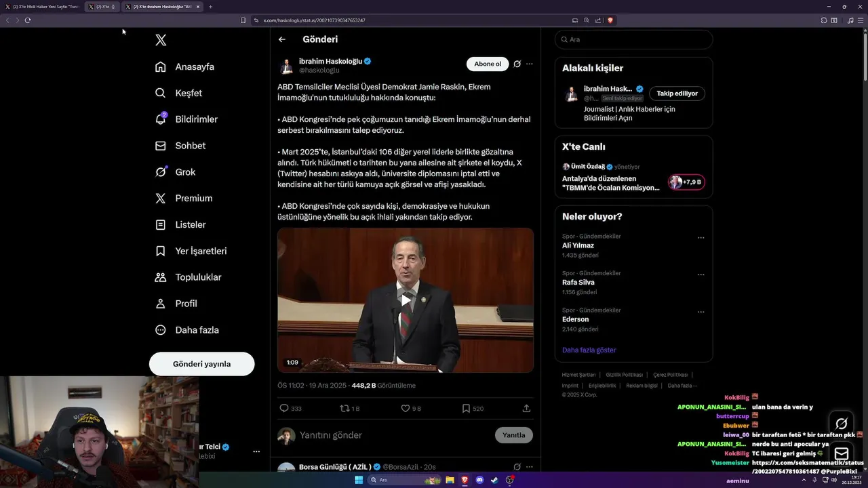Open Rafa Silva trending topic
This screenshot has width=868, height=488.
[578, 283]
